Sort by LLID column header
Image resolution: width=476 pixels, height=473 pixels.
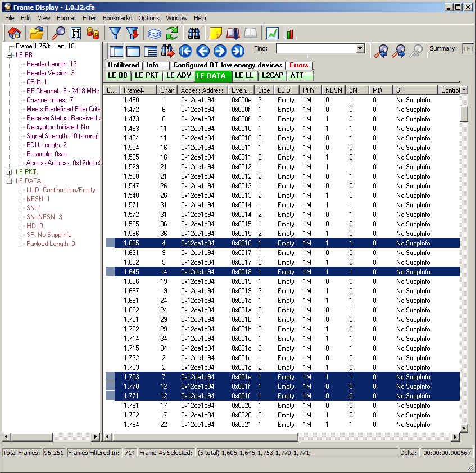(x=287, y=90)
